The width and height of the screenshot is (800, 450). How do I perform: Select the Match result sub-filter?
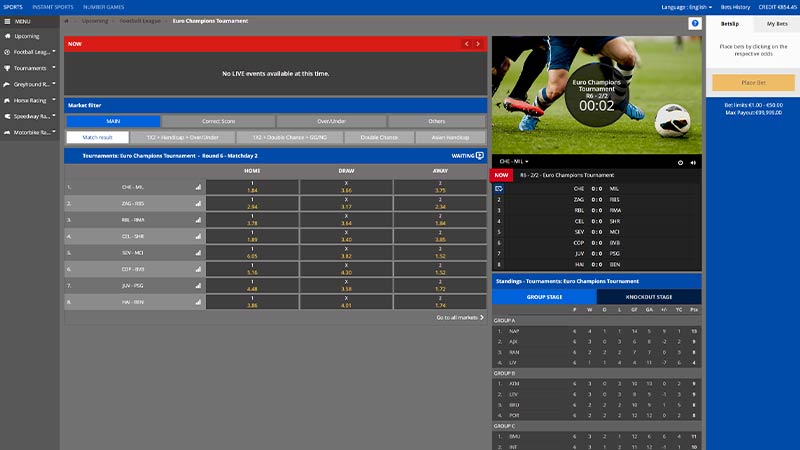pos(97,137)
